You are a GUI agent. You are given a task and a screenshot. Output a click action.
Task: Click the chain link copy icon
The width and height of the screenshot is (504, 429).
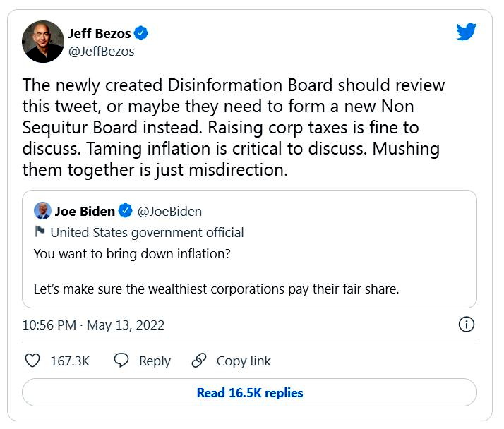coord(199,361)
